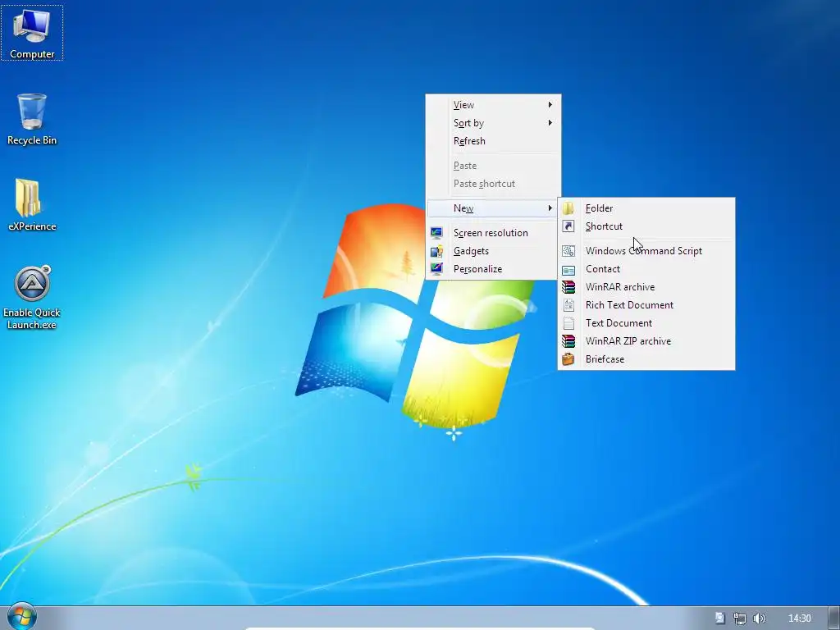The width and height of the screenshot is (840, 630).
Task: Click the Shortcut icon in New submenu
Action: point(568,226)
